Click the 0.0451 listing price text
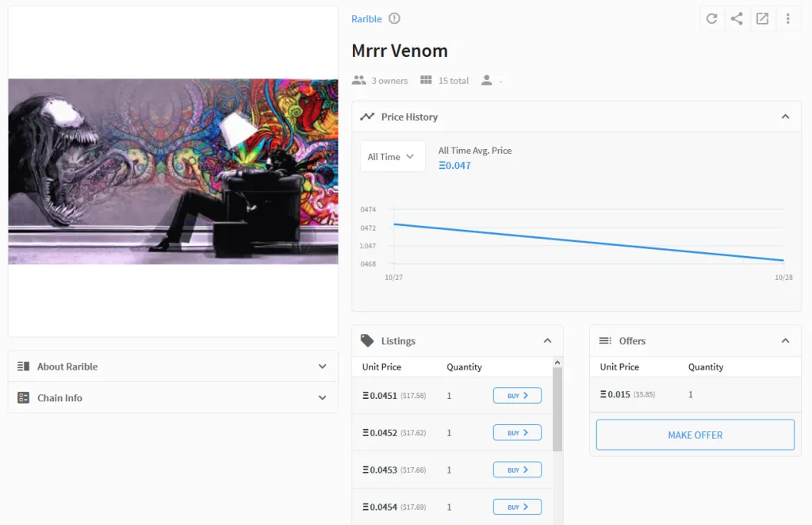The image size is (812, 525). pyautogui.click(x=380, y=396)
